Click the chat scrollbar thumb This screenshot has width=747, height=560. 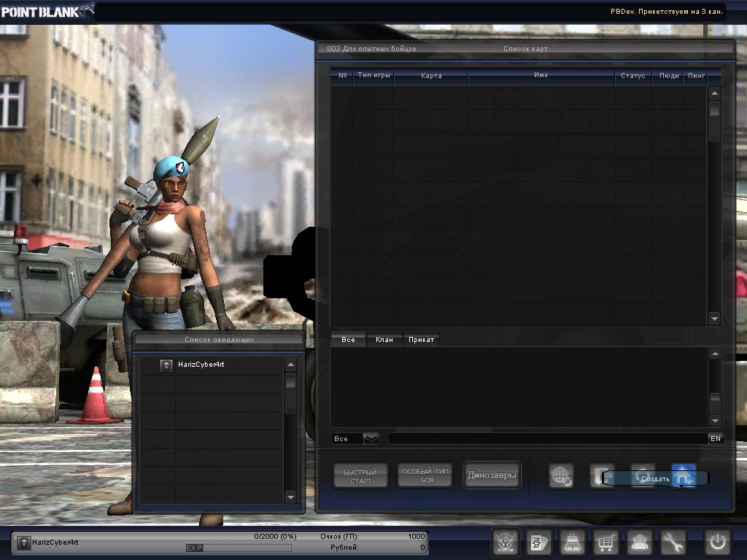click(x=715, y=402)
